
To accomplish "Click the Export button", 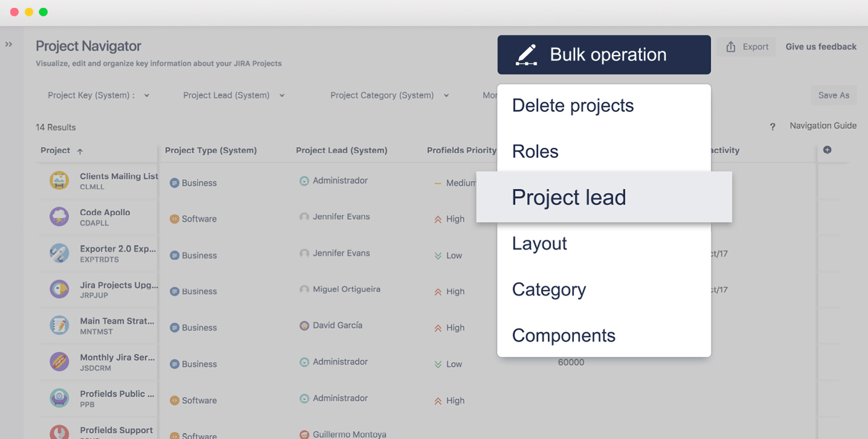I will tap(746, 47).
